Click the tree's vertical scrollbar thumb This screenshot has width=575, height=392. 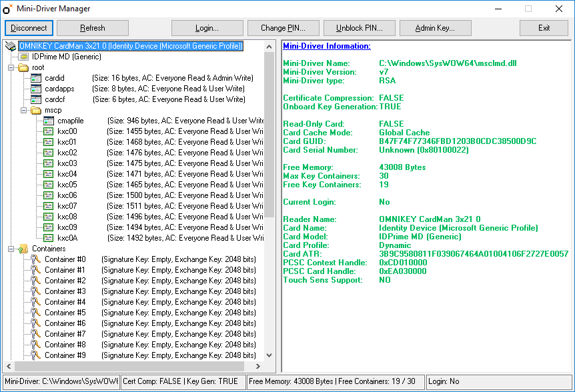[269, 135]
